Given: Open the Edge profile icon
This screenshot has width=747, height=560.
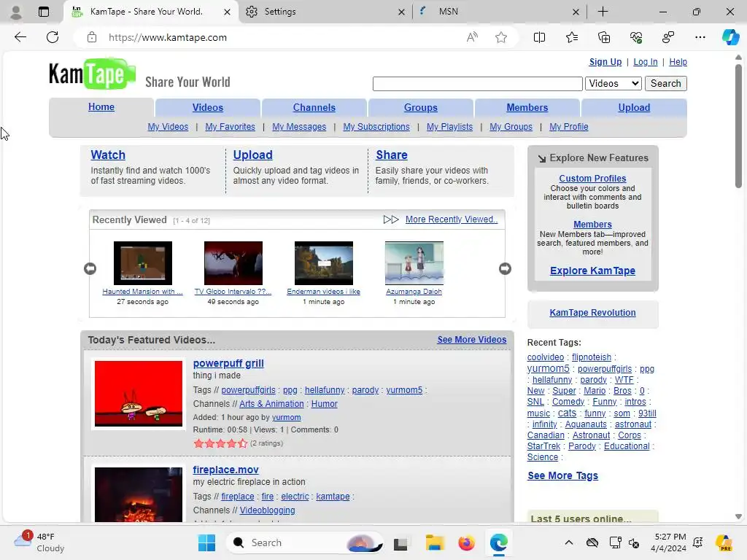Looking at the screenshot, I should (x=16, y=12).
